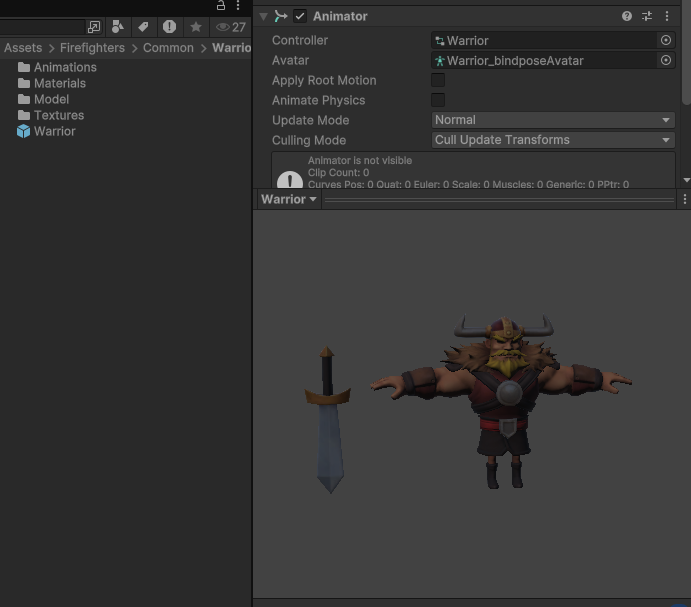Image resolution: width=691 pixels, height=607 pixels.
Task: Toggle the Project panel lock icon
Action: click(x=221, y=5)
